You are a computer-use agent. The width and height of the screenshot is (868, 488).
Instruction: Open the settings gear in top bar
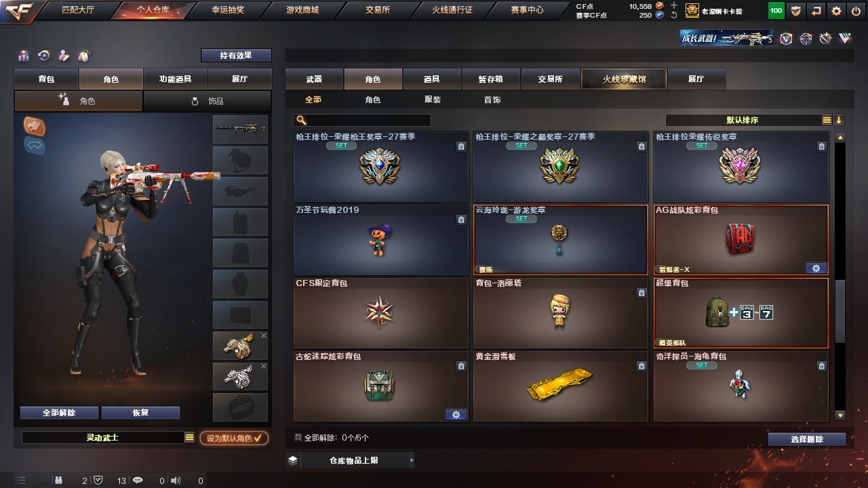(x=836, y=11)
